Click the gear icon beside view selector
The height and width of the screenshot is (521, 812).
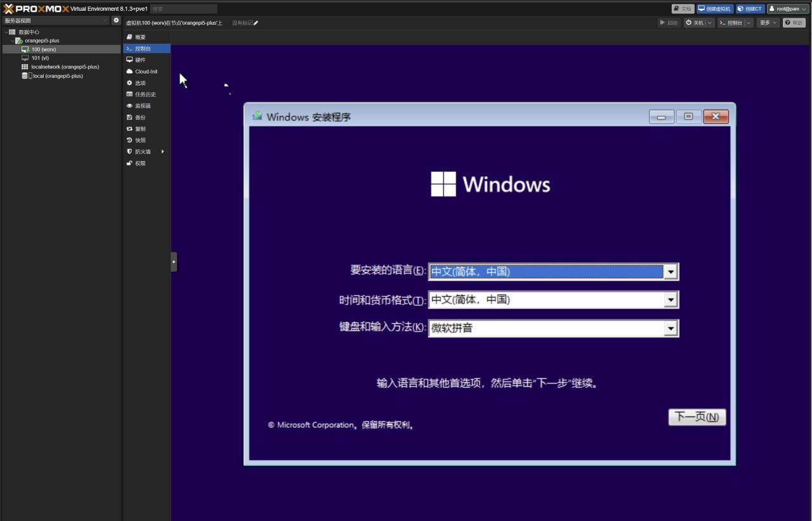pos(116,20)
